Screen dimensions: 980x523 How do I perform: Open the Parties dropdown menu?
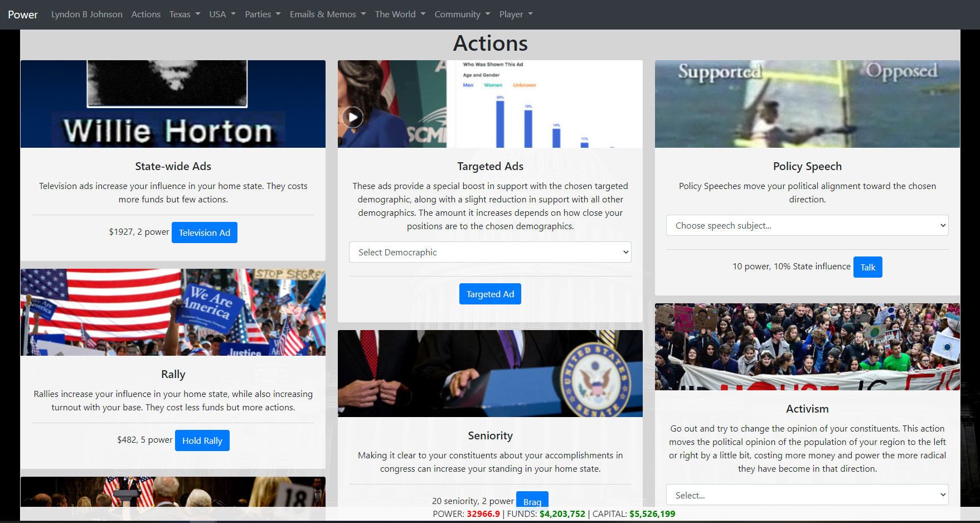[263, 14]
